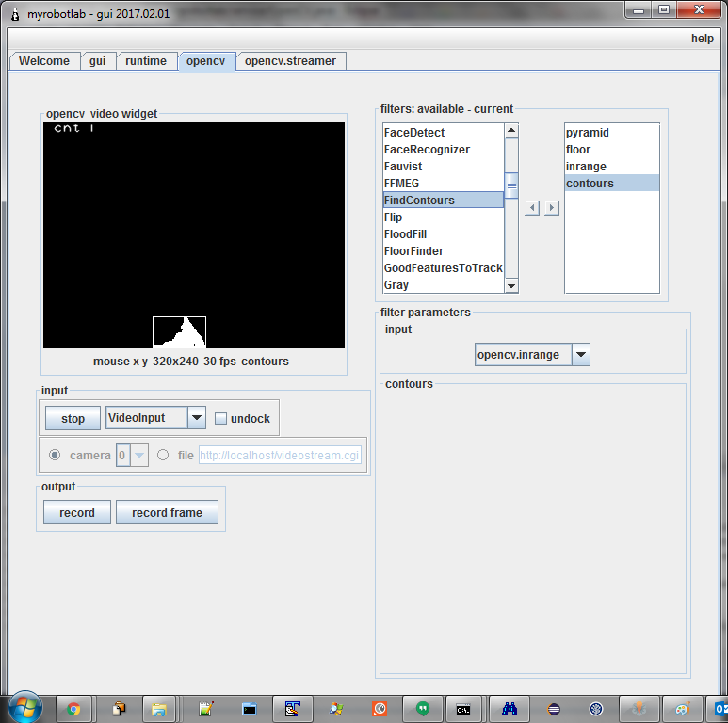Select FaceDetect in available filters
The image size is (728, 723).
(444, 133)
